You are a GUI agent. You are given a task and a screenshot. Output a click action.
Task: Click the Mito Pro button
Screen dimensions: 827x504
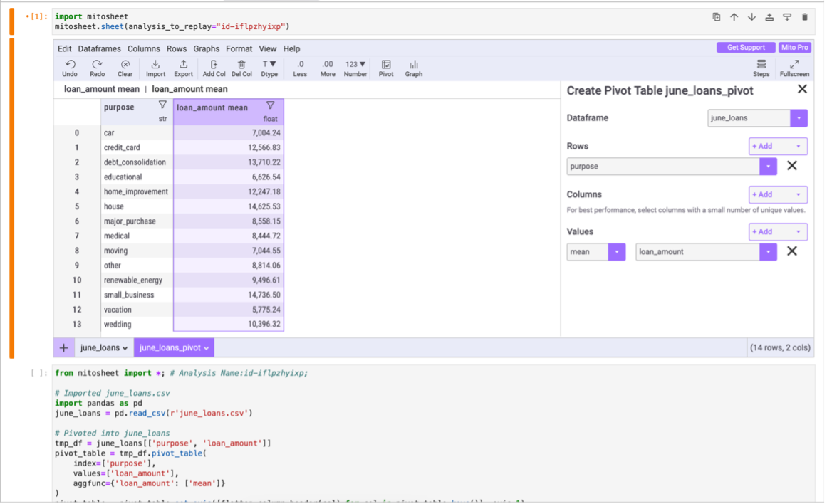pyautogui.click(x=794, y=48)
